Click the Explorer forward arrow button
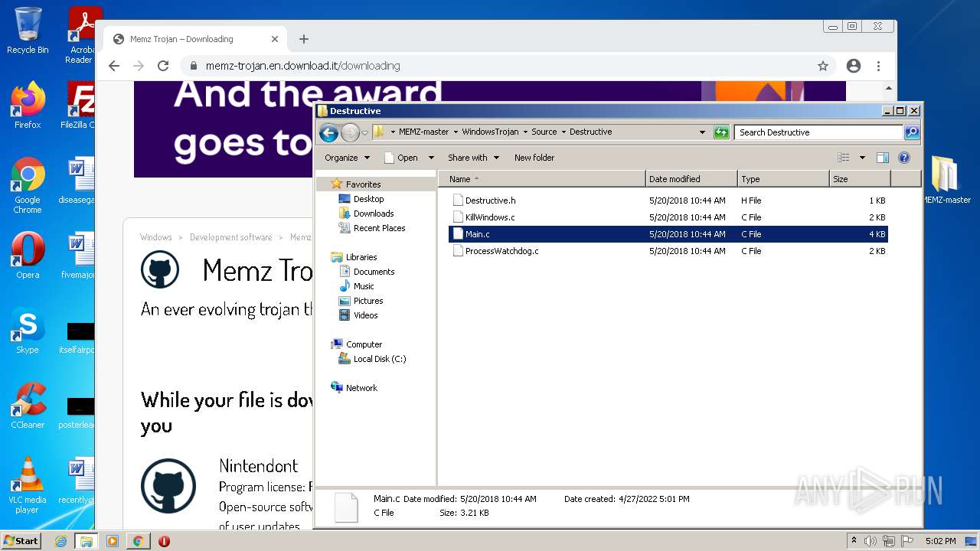This screenshot has height=551, width=980. 350,132
